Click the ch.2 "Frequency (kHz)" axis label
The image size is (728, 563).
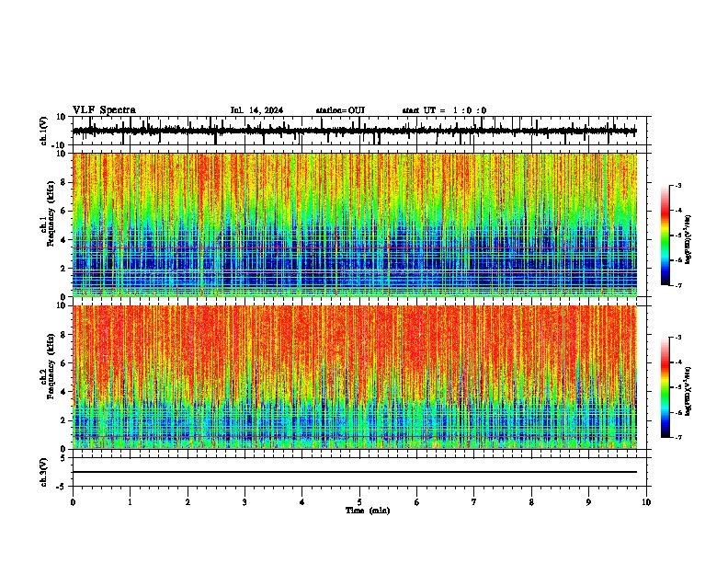51,366
